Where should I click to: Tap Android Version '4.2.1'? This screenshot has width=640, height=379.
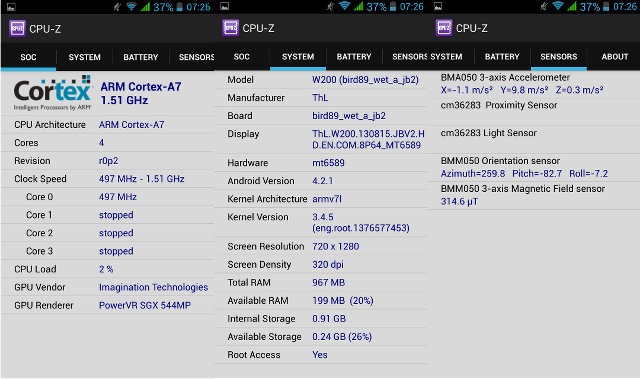click(x=322, y=181)
